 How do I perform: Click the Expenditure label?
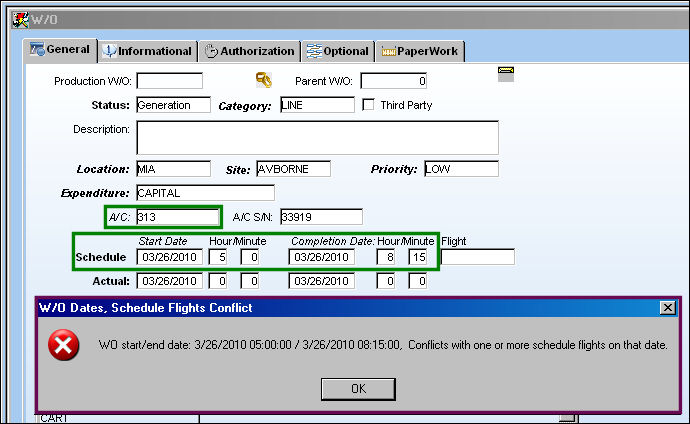pos(95,193)
